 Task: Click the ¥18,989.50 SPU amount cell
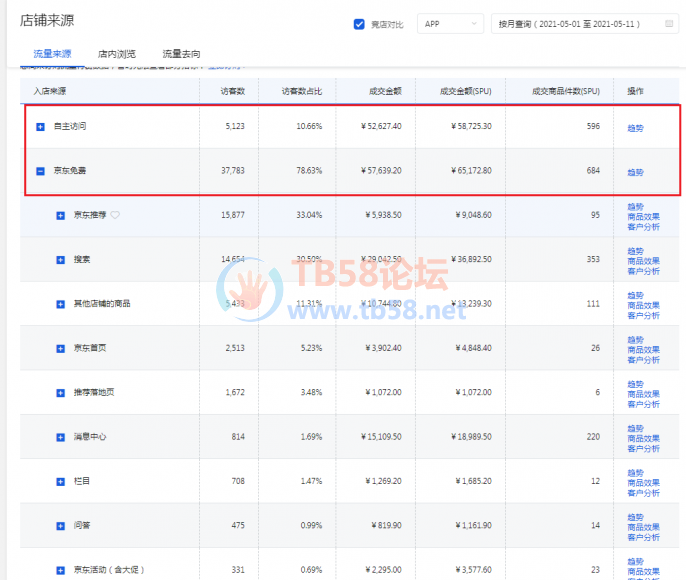click(x=471, y=437)
